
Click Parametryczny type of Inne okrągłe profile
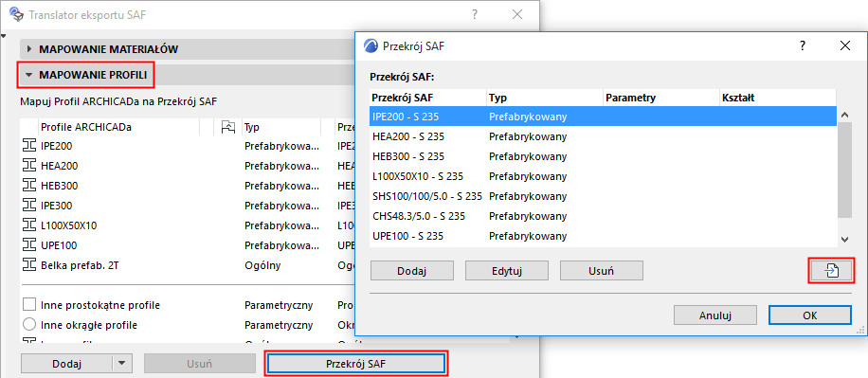coord(279,325)
